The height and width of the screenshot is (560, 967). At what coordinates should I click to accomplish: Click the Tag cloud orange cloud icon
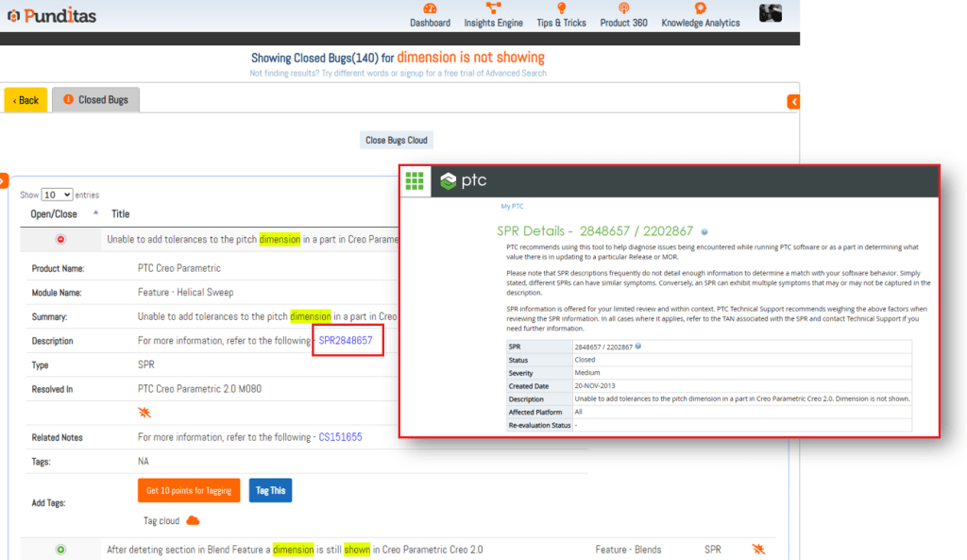tap(193, 520)
